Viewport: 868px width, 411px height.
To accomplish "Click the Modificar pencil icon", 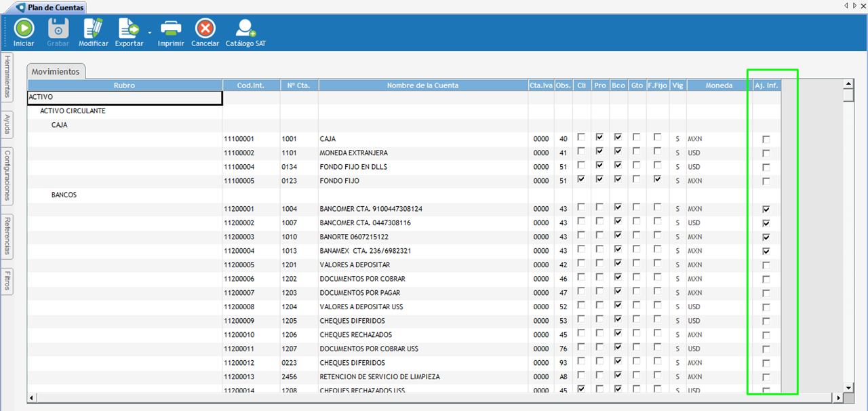I will click(93, 28).
